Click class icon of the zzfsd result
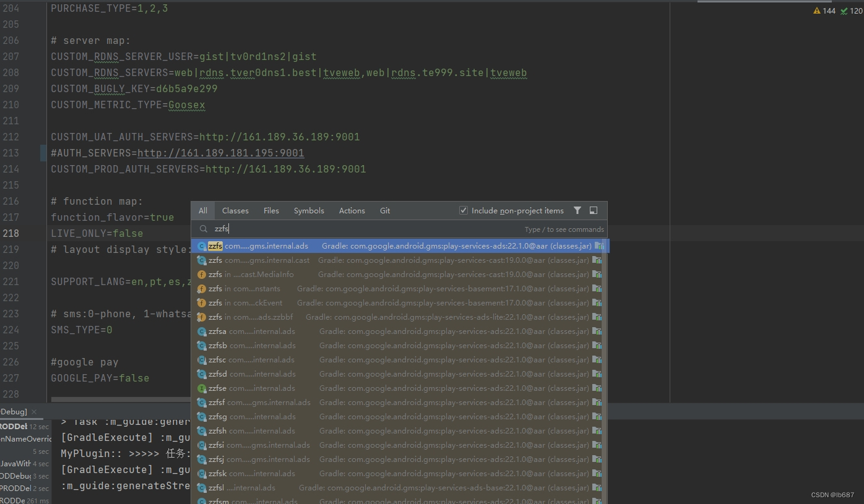 click(201, 374)
